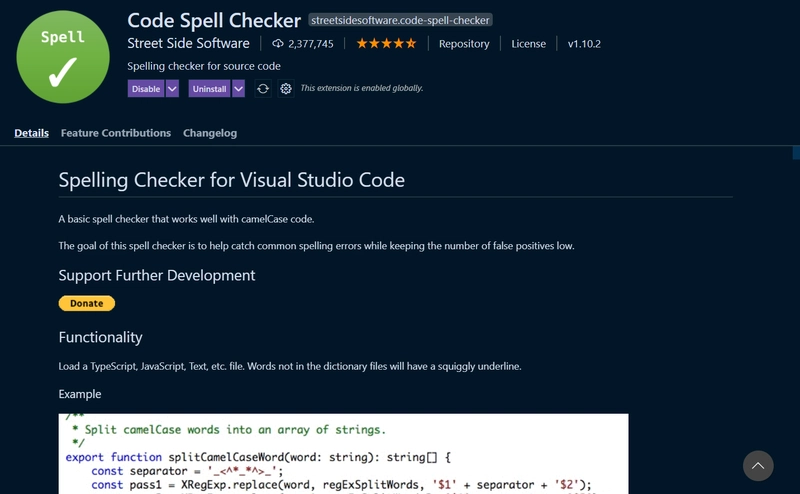Screen dimensions: 800x494
Task: Switch to the Feature Contributions tab
Action: (116, 133)
